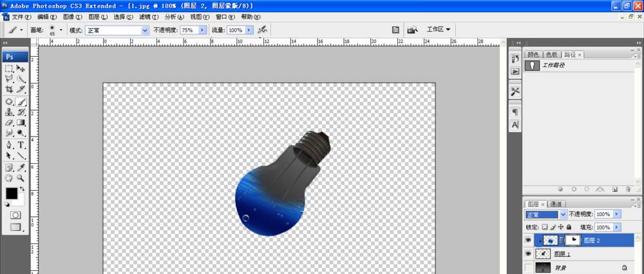Screen dimensions: 644x274
Task: Click the Rectangular Marquee tool
Action: pos(9,68)
